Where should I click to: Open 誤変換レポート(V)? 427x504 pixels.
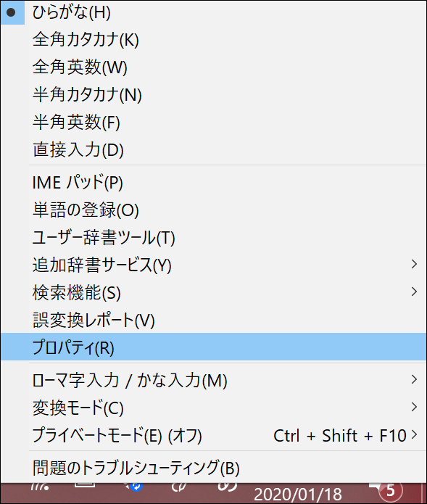[x=213, y=320]
